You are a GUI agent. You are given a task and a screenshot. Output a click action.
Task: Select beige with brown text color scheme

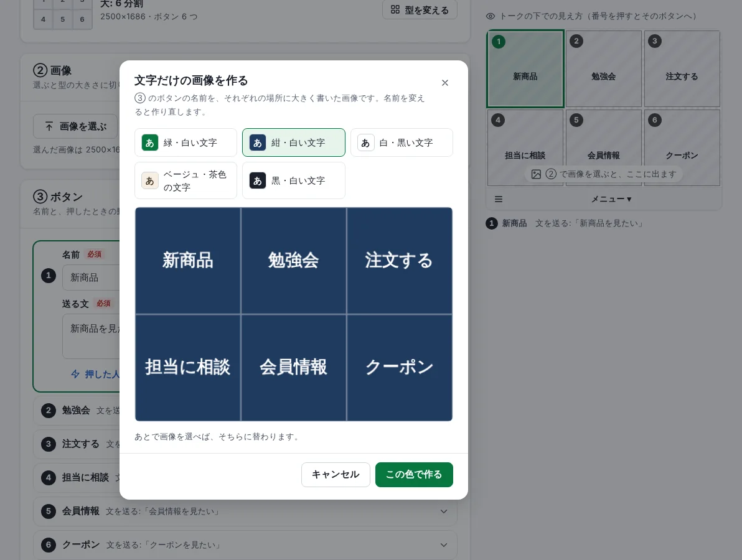pyautogui.click(x=185, y=180)
